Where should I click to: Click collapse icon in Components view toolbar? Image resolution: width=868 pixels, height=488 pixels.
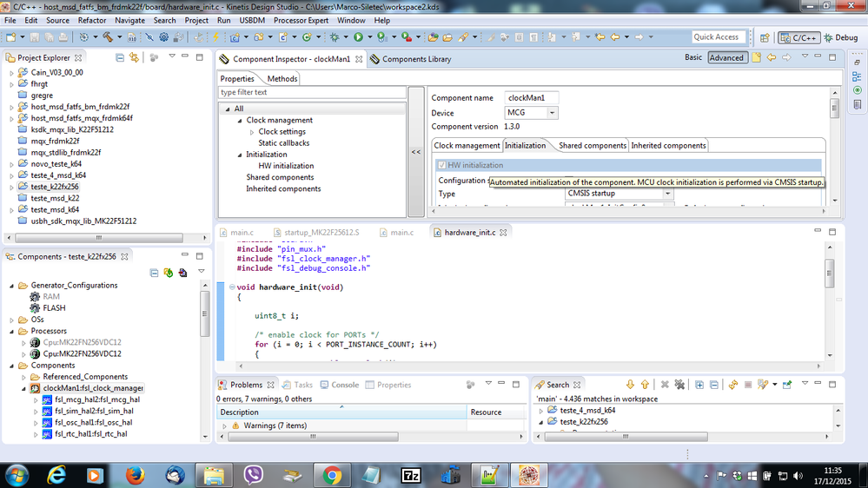pos(154,272)
